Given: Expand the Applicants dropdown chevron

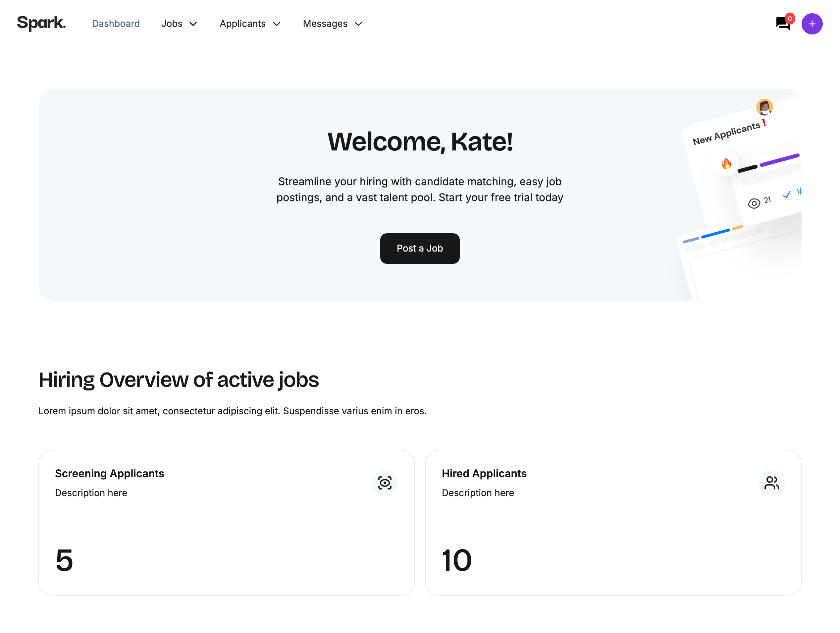Looking at the screenshot, I should click(277, 24).
